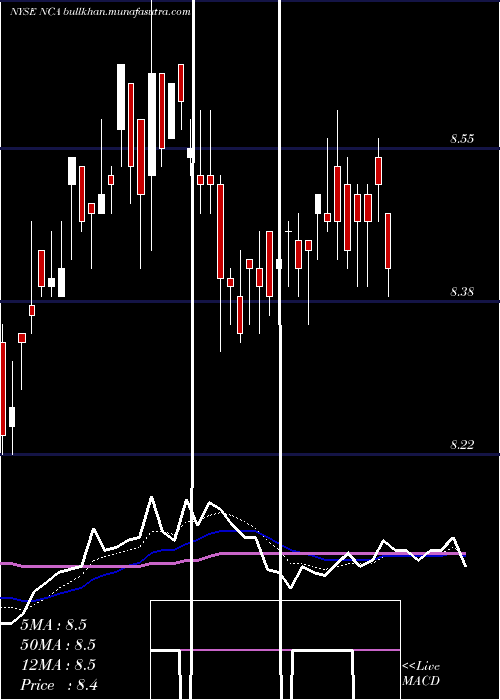Click the <<Live MACD label
Screen dimensions: 500x700
421,674
